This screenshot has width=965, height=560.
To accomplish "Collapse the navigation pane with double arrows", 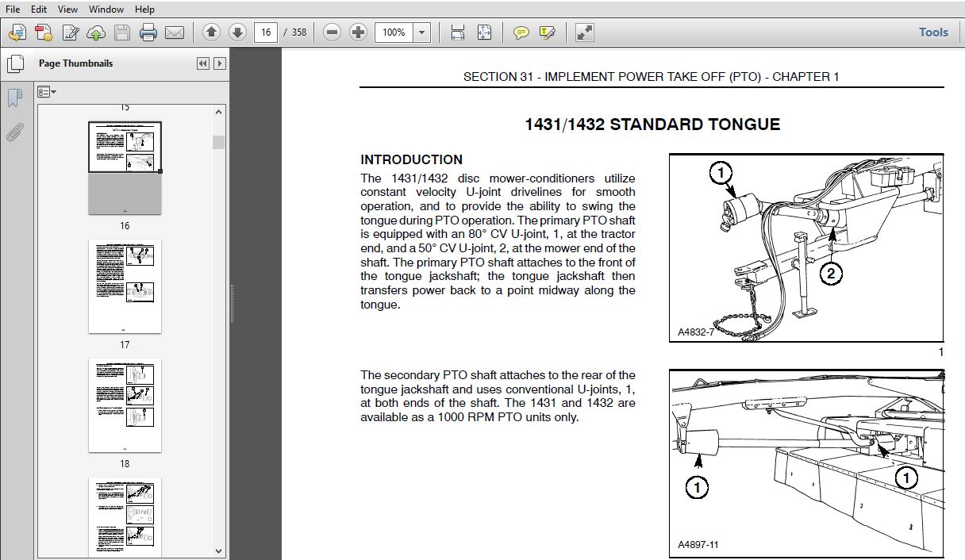I will click(203, 63).
